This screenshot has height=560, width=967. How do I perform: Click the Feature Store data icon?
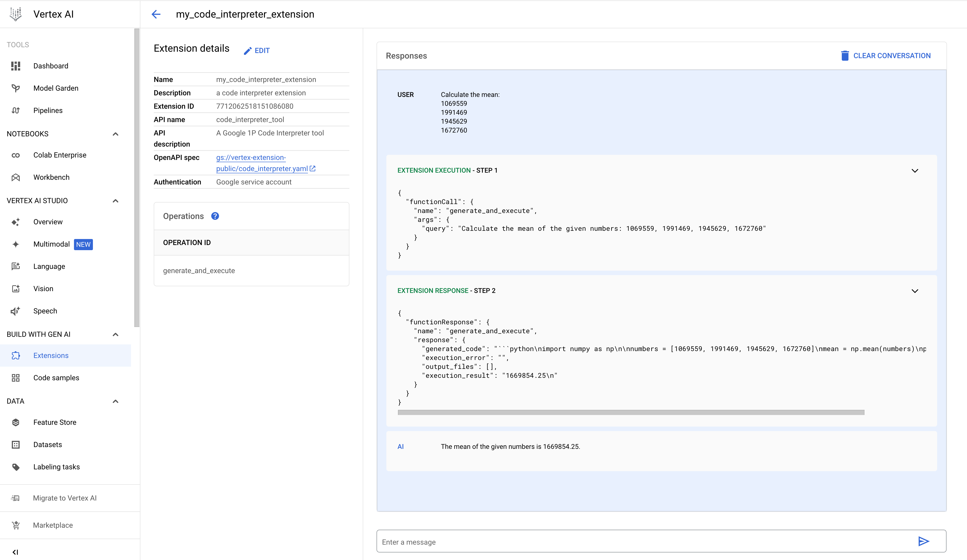16,422
